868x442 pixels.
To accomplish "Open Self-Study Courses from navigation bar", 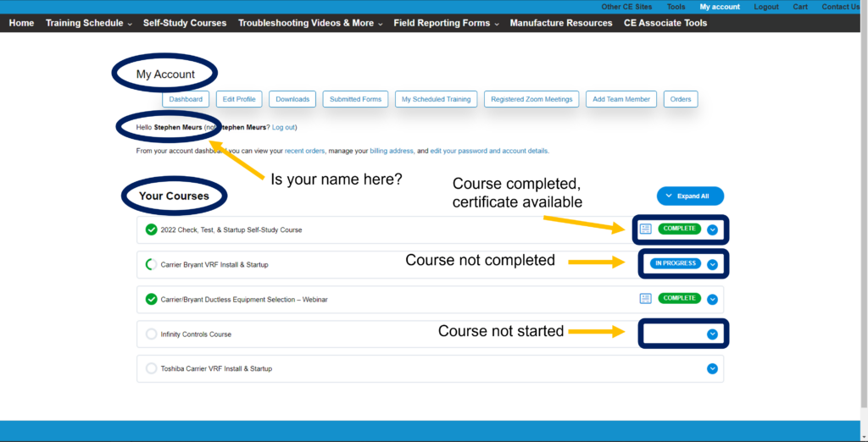I will (x=185, y=23).
